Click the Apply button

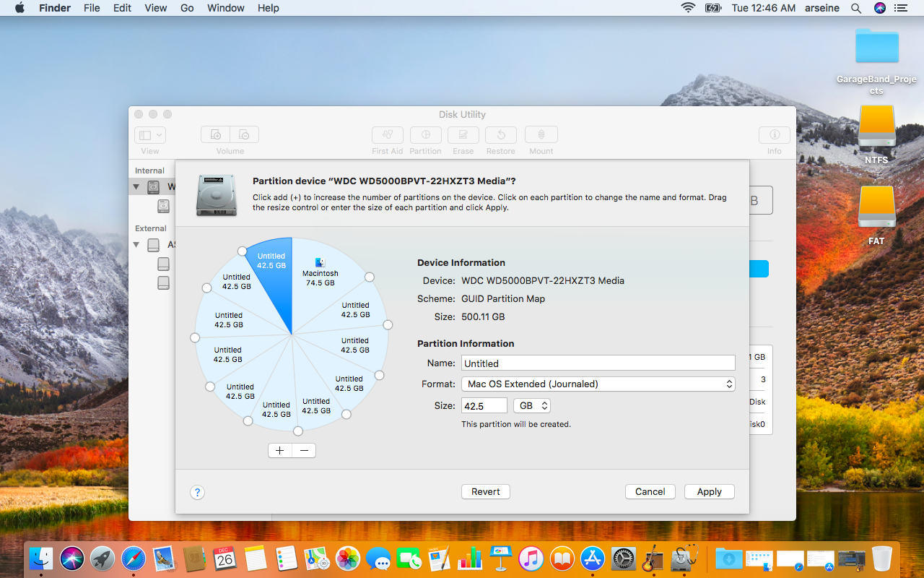[x=709, y=492]
